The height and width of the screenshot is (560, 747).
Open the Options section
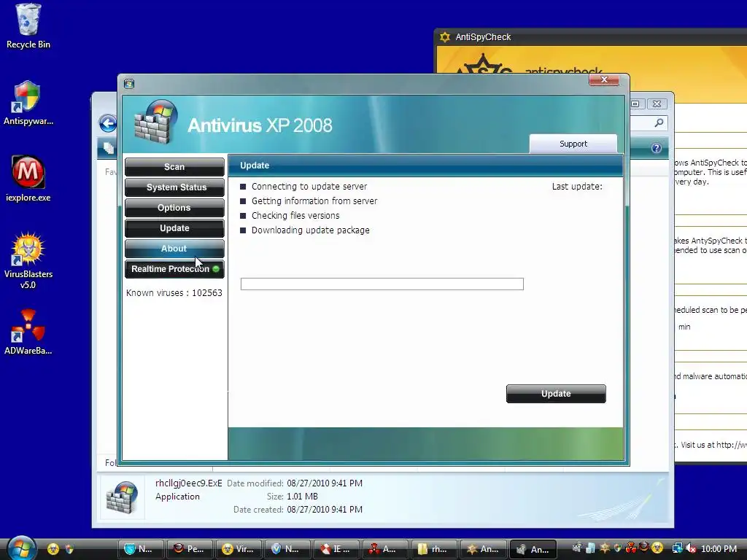coord(174,208)
